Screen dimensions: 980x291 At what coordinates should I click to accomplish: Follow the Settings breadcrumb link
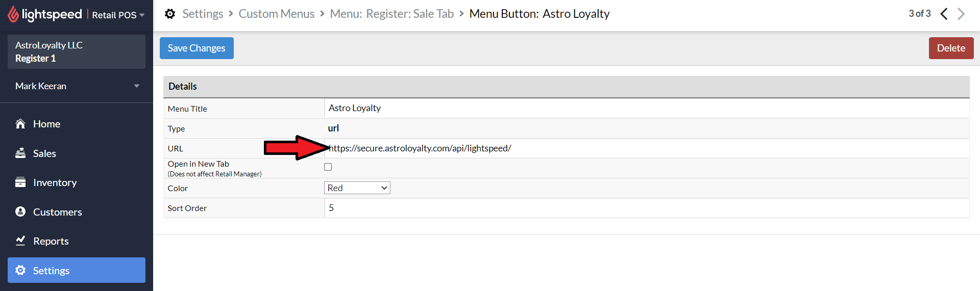click(x=203, y=14)
